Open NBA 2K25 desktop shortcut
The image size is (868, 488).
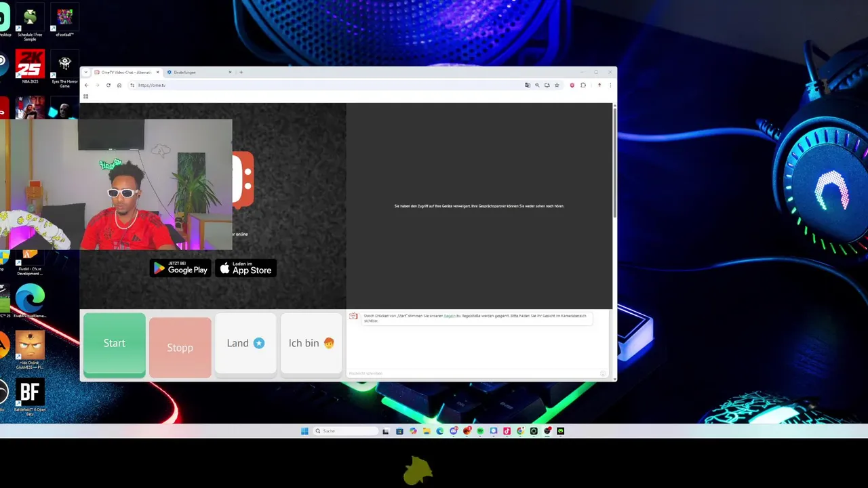[30, 66]
